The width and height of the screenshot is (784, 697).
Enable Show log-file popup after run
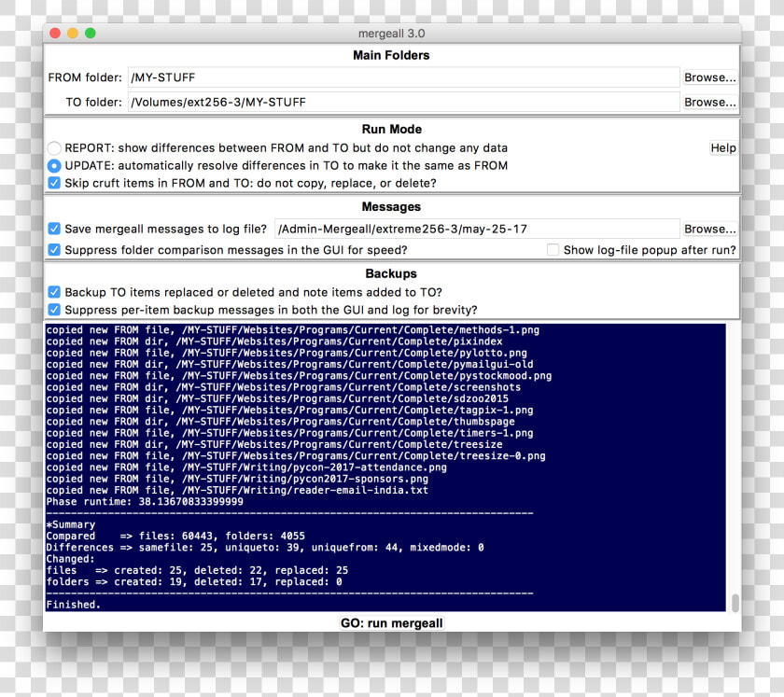pyautogui.click(x=553, y=249)
